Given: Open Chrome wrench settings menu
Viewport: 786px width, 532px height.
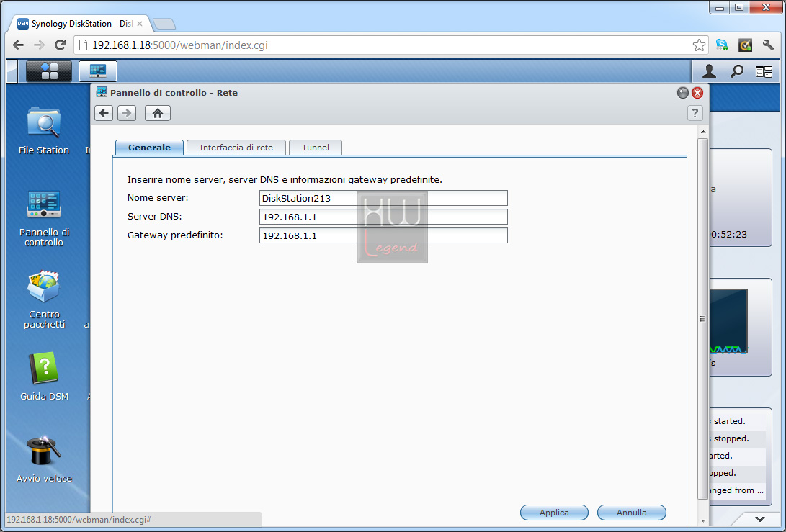Looking at the screenshot, I should tap(768, 45).
